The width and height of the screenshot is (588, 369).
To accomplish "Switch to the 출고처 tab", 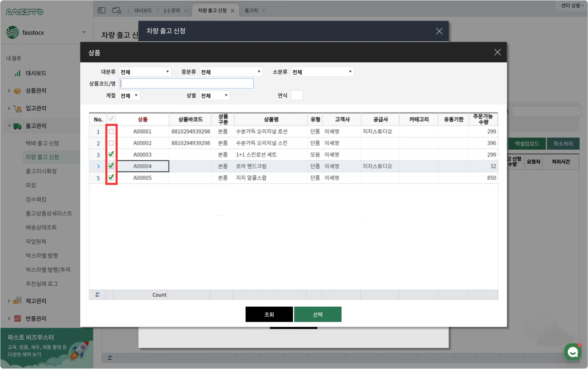I will click(x=251, y=11).
